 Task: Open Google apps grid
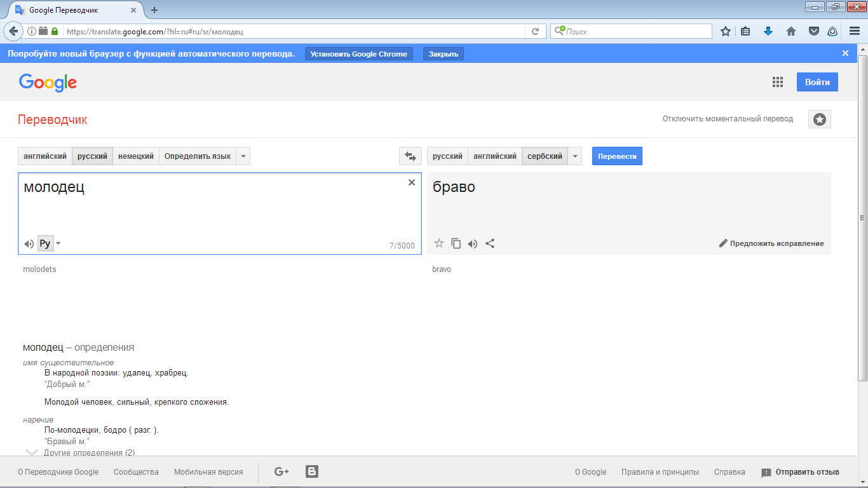(x=778, y=82)
